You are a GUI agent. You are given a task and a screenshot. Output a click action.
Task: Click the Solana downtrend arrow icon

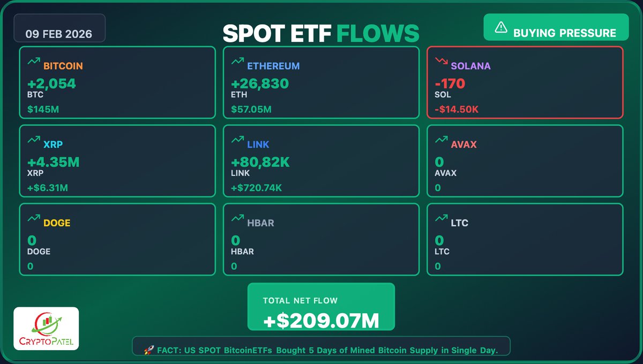(x=441, y=62)
